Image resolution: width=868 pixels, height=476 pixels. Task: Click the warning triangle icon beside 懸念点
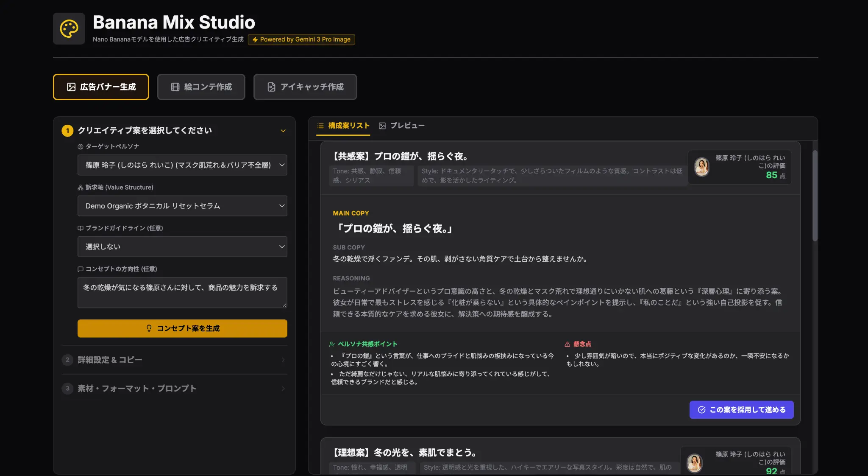567,344
